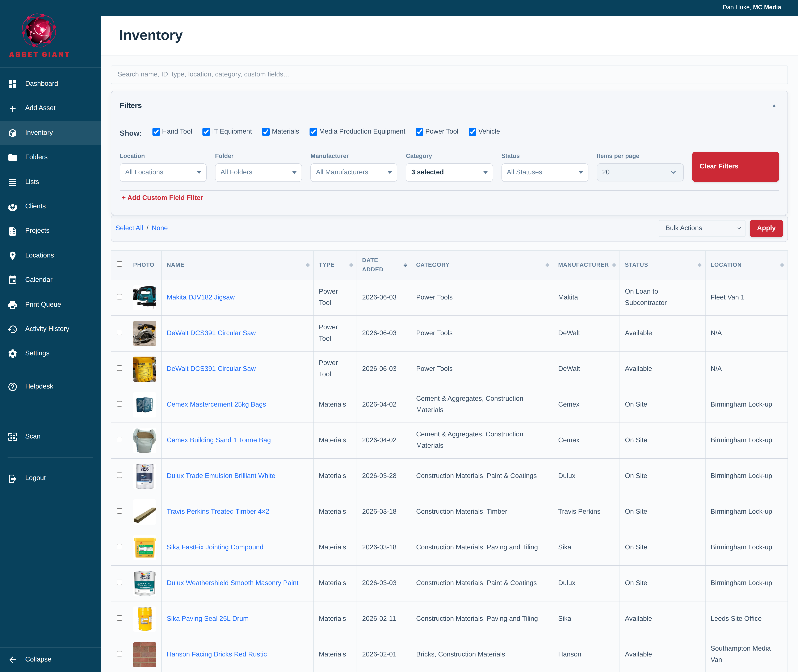Image resolution: width=798 pixels, height=672 pixels.
Task: Tick the header select-all checkbox
Action: pyautogui.click(x=120, y=264)
